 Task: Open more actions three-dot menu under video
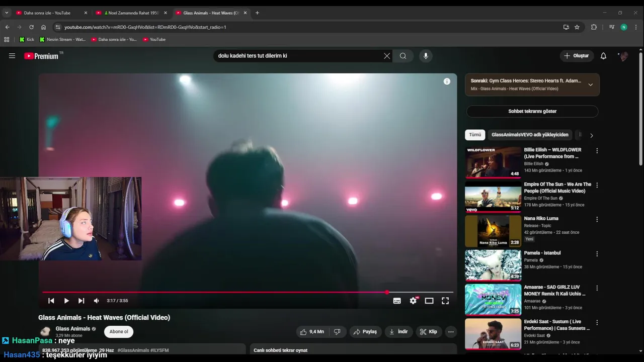point(451,332)
